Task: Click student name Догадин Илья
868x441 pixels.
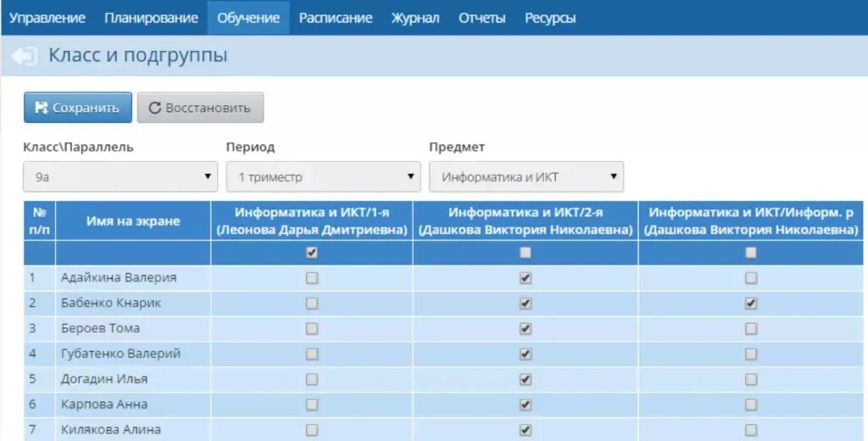Action: [104, 379]
